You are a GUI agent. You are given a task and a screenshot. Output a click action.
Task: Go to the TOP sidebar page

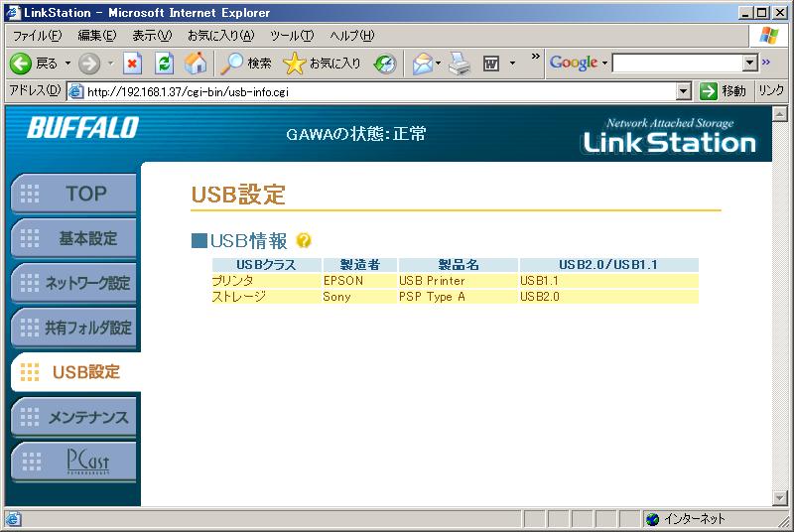(73, 194)
